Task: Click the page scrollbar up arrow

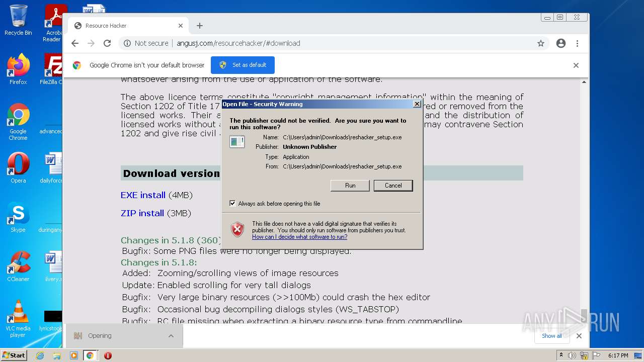Action: 584,82
